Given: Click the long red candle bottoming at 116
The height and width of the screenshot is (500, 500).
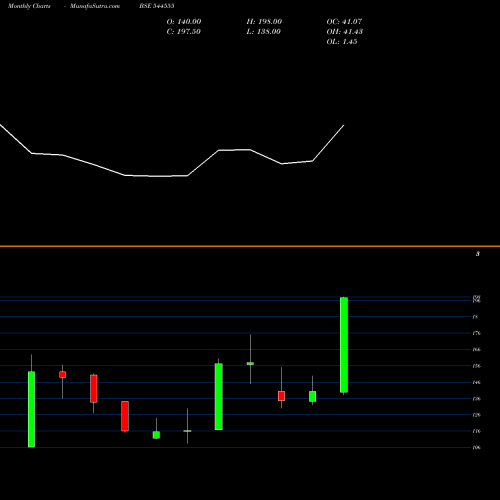Looking at the screenshot, I should click(125, 416).
